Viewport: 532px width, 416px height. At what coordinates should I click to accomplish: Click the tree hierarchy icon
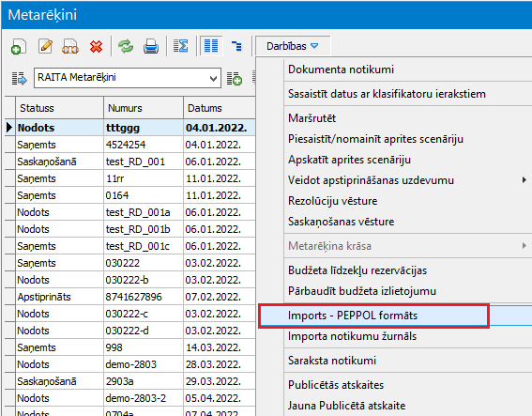pyautogui.click(x=236, y=46)
